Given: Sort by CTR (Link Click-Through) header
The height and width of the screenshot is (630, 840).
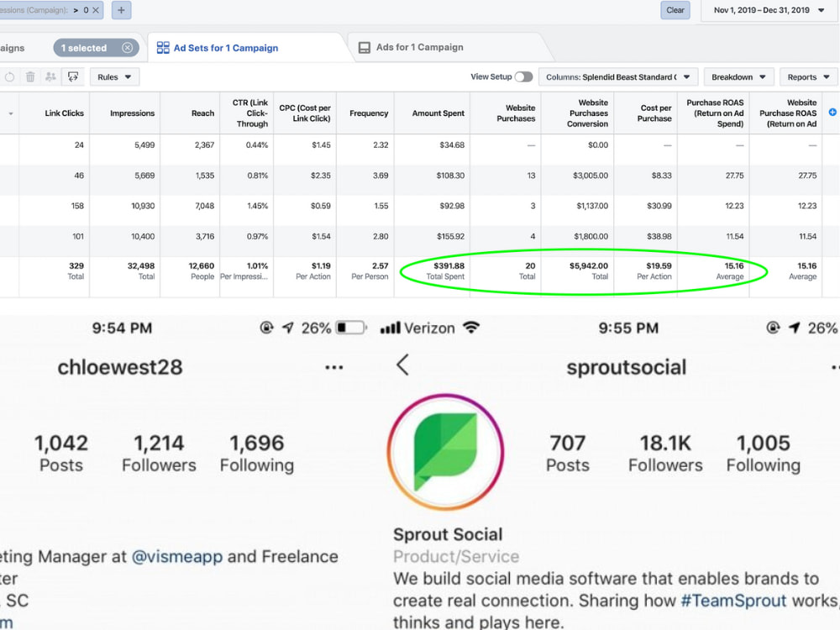Looking at the screenshot, I should click(250, 113).
